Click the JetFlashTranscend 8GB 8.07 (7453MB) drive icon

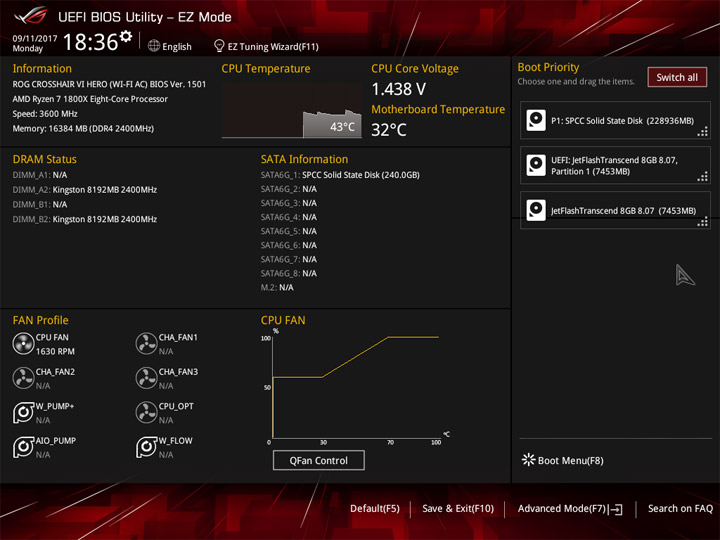point(536,210)
